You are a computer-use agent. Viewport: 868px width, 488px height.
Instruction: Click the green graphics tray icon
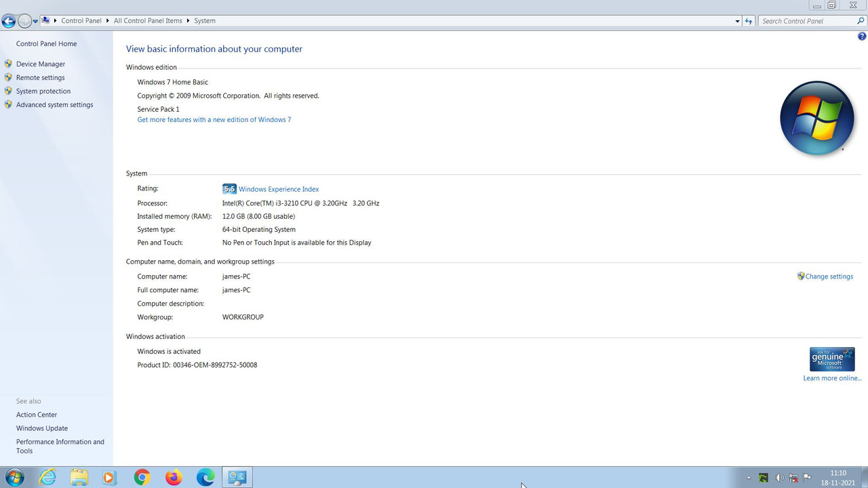coord(764,478)
